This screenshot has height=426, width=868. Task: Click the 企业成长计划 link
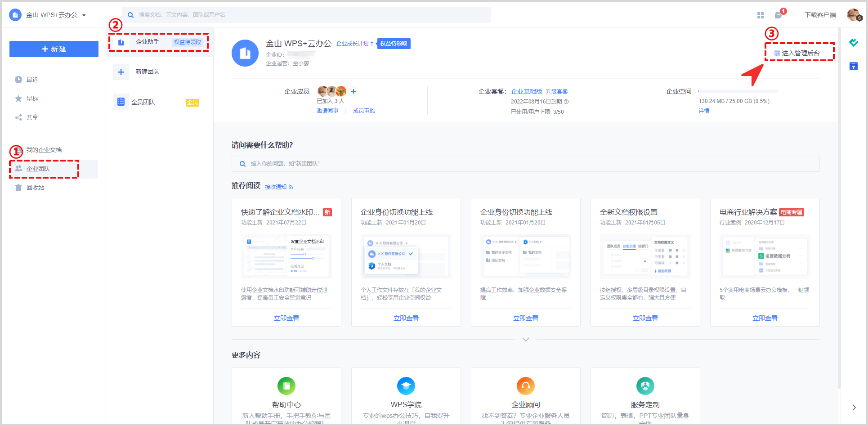(355, 44)
